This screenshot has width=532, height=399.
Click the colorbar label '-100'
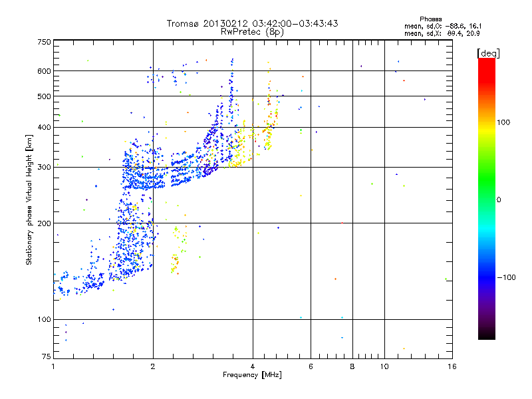click(x=506, y=277)
